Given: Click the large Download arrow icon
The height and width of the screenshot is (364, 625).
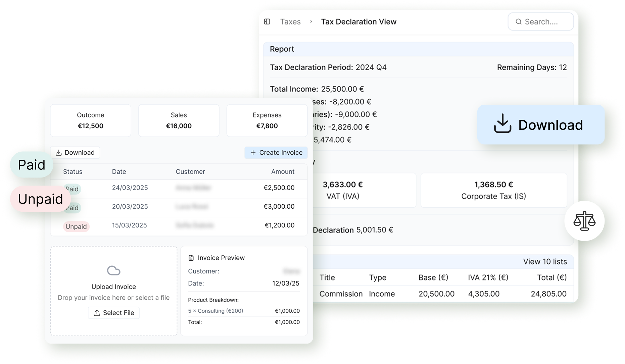Looking at the screenshot, I should [502, 124].
